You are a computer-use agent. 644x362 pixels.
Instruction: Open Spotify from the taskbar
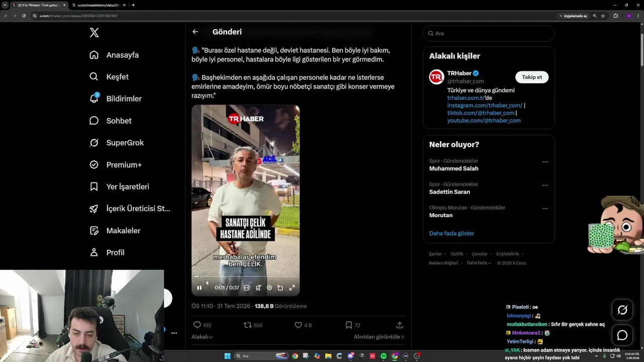(x=383, y=356)
